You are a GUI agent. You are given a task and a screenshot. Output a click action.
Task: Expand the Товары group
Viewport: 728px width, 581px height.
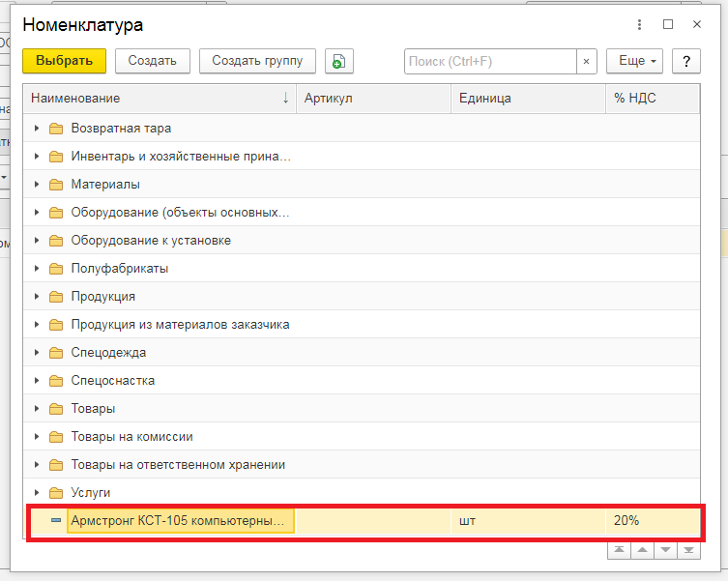pos(37,409)
